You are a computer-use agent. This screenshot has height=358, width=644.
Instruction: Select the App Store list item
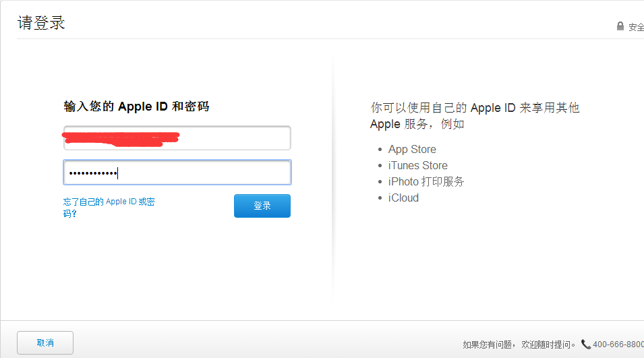coord(412,149)
